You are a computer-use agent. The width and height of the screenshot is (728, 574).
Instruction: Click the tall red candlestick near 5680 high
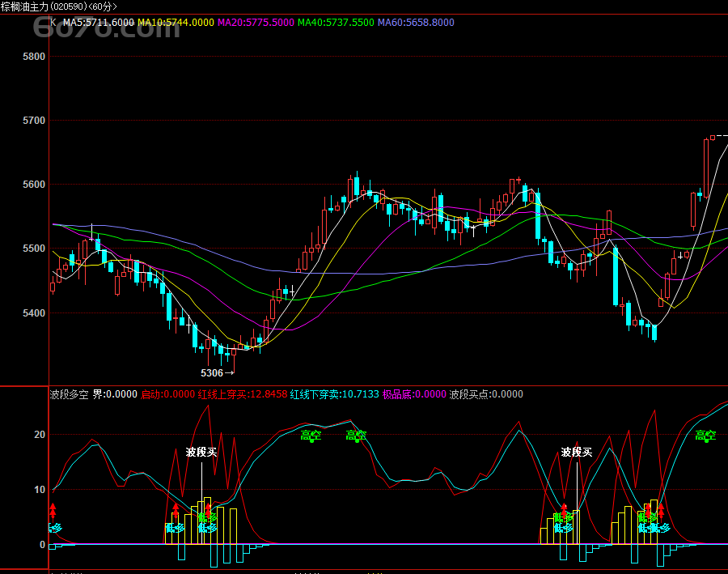coord(706,168)
